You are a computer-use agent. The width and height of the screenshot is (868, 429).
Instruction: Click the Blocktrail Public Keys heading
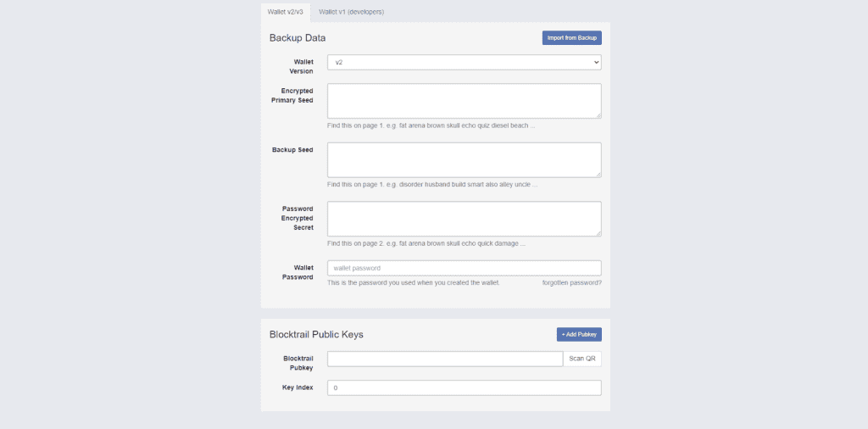coord(316,334)
